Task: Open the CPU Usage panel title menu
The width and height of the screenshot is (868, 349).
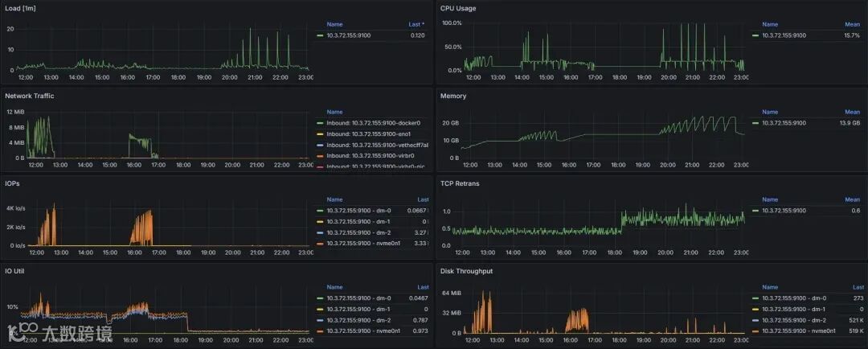Action: 458,8
